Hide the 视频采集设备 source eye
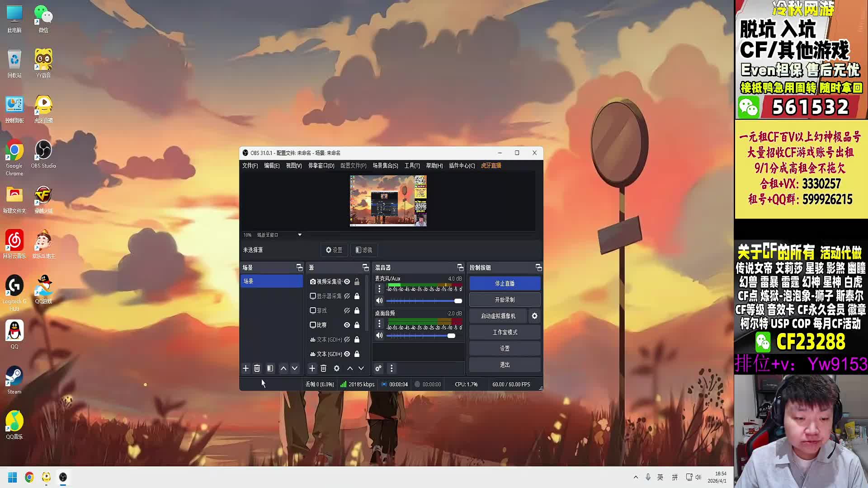The height and width of the screenshot is (488, 868). [x=347, y=282]
